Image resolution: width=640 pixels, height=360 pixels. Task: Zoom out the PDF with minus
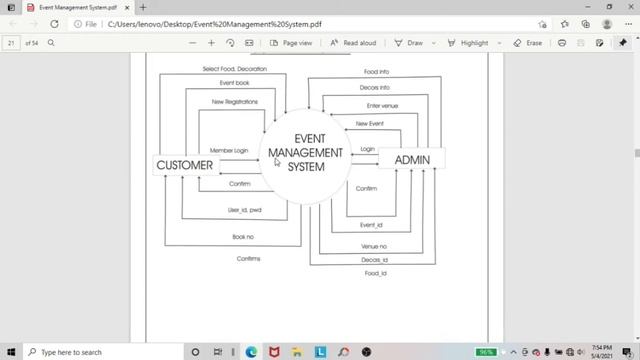193,43
